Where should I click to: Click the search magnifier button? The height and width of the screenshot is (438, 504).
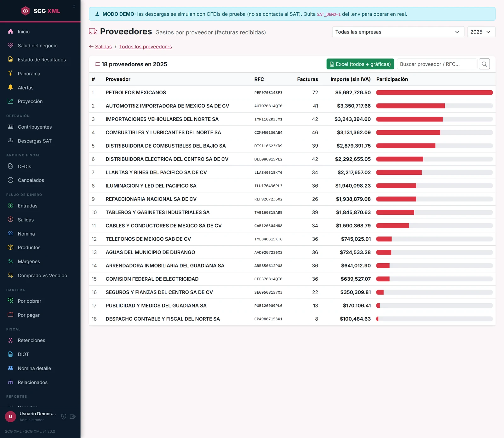pyautogui.click(x=484, y=64)
